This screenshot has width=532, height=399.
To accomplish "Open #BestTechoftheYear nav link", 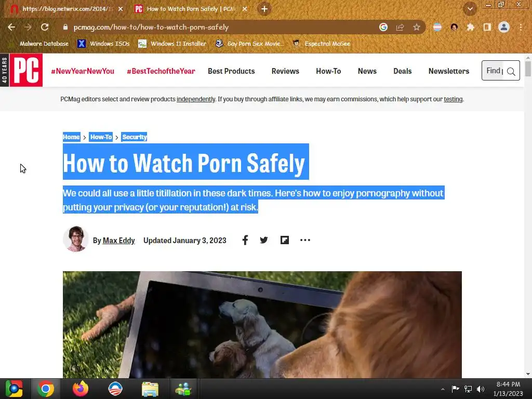I will 161,71.
